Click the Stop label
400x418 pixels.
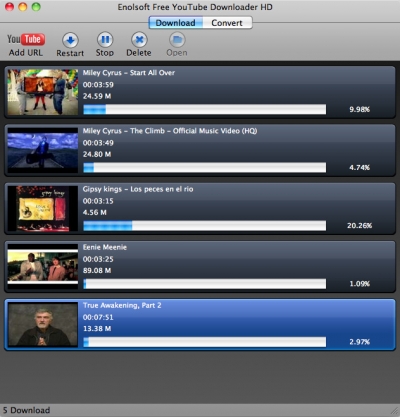(x=105, y=53)
